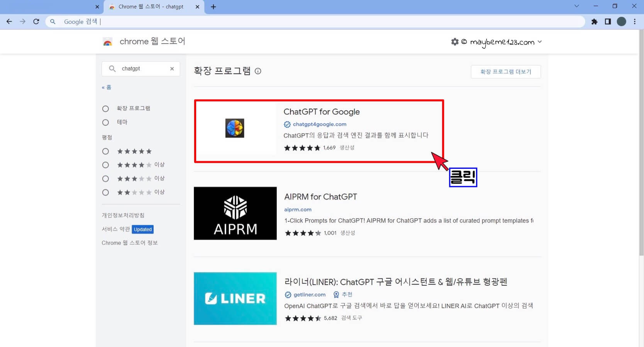Open Chrome 웹 스토어 정보 link

point(130,243)
